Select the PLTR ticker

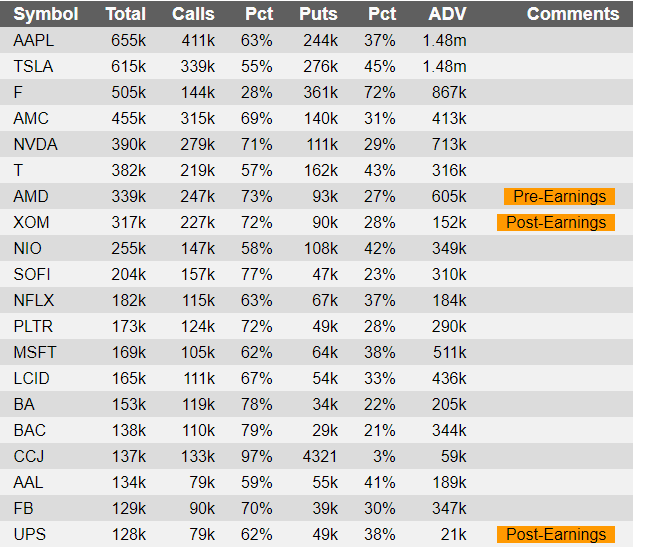tap(33, 327)
